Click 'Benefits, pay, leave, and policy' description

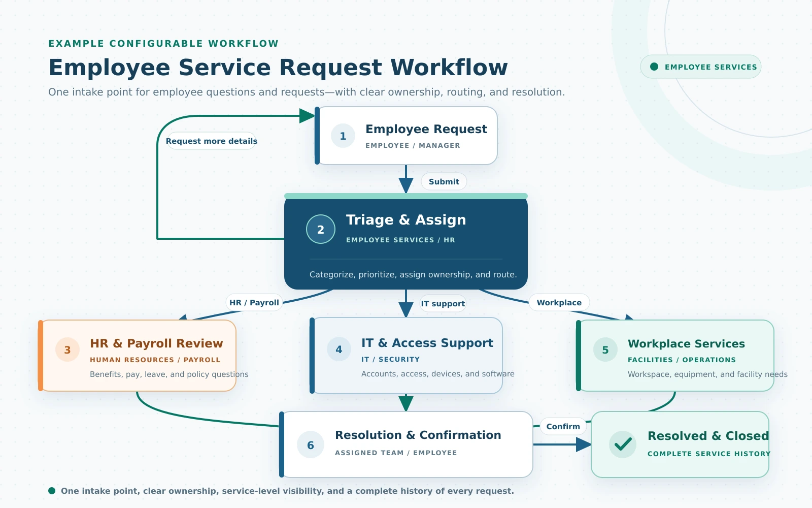click(x=169, y=374)
